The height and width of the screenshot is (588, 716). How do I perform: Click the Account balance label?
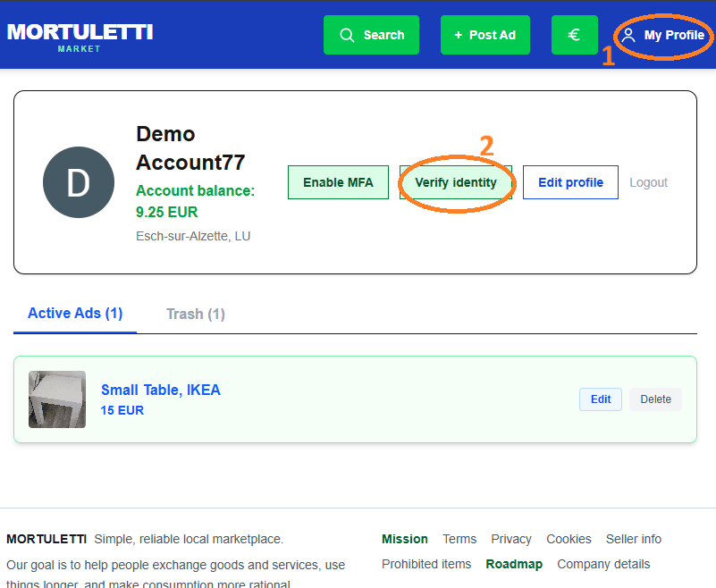coord(195,190)
